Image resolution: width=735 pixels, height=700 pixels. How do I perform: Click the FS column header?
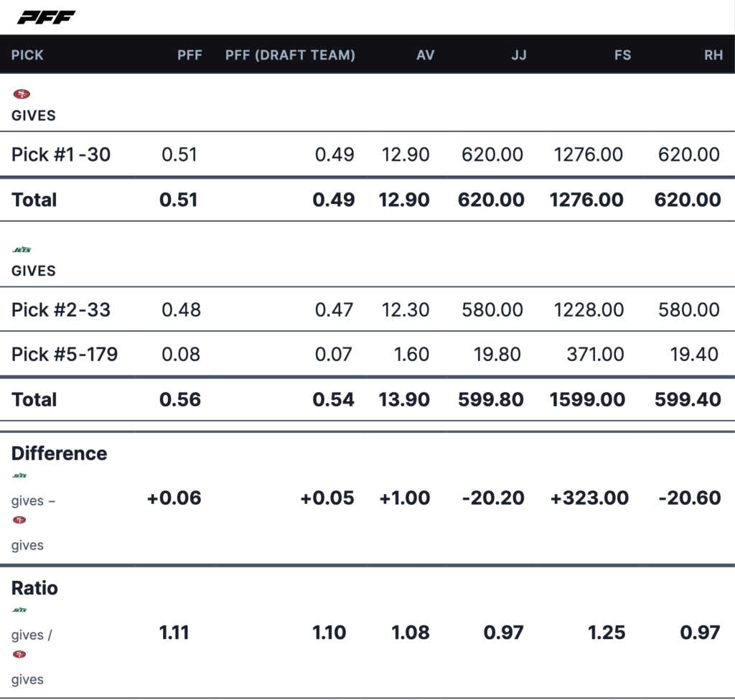pyautogui.click(x=622, y=55)
